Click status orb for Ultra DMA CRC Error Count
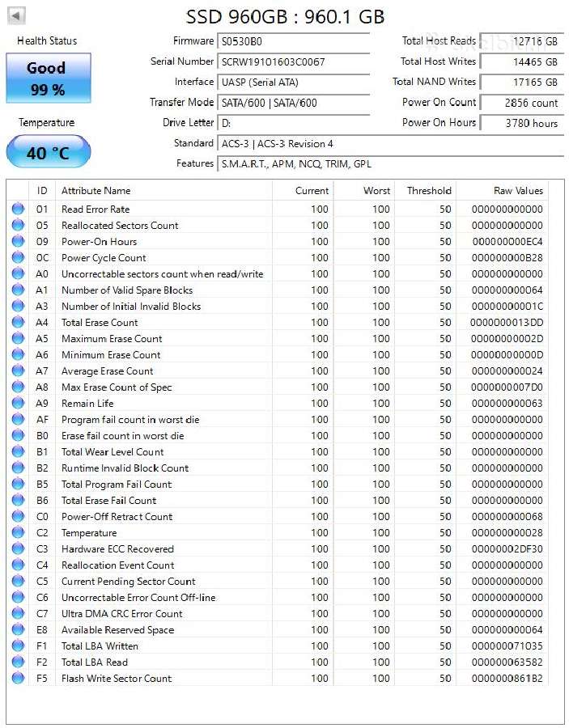 18,613
